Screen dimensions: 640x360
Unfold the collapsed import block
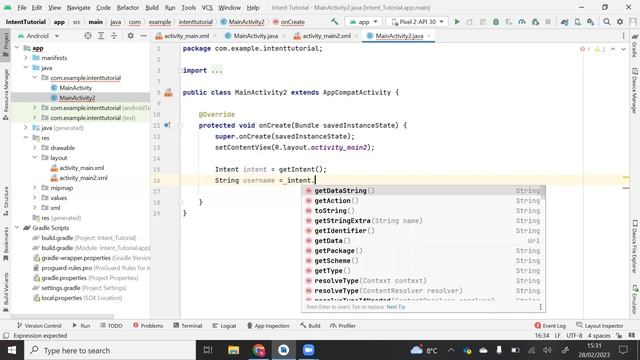click(217, 71)
